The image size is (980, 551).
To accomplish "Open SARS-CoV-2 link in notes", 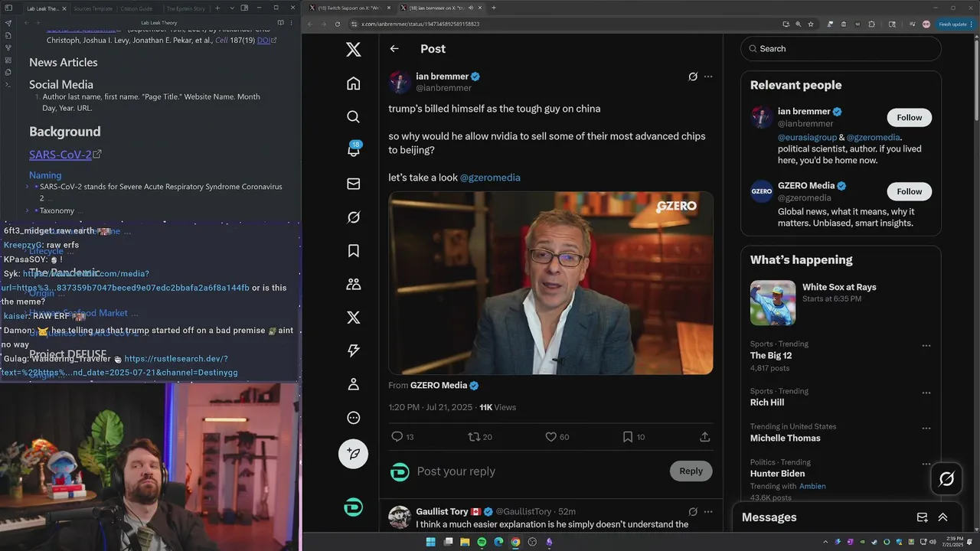I will coord(60,155).
